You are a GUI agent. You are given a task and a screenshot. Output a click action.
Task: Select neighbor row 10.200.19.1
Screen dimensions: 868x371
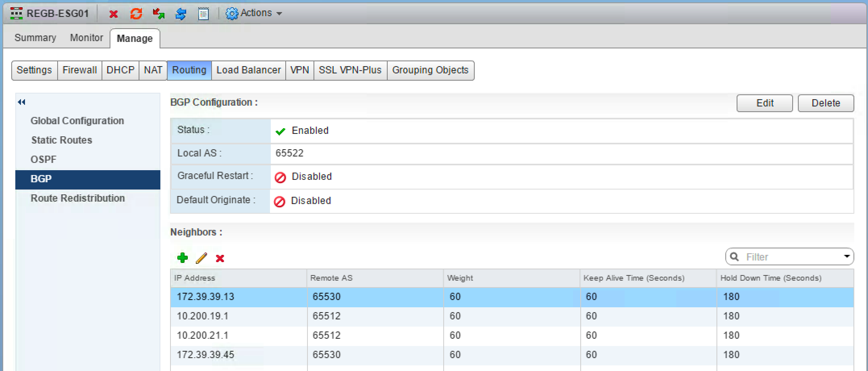pos(203,316)
